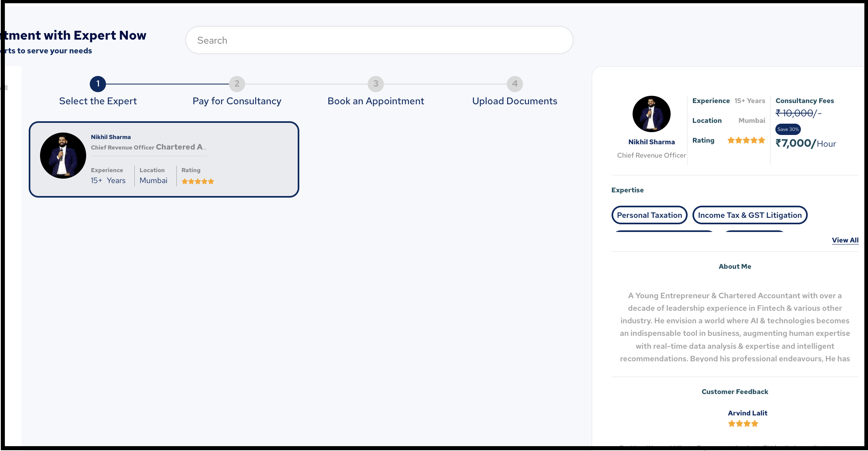This screenshot has height=451, width=868.
Task: Go to the Book an Appointment step label
Action: click(376, 101)
